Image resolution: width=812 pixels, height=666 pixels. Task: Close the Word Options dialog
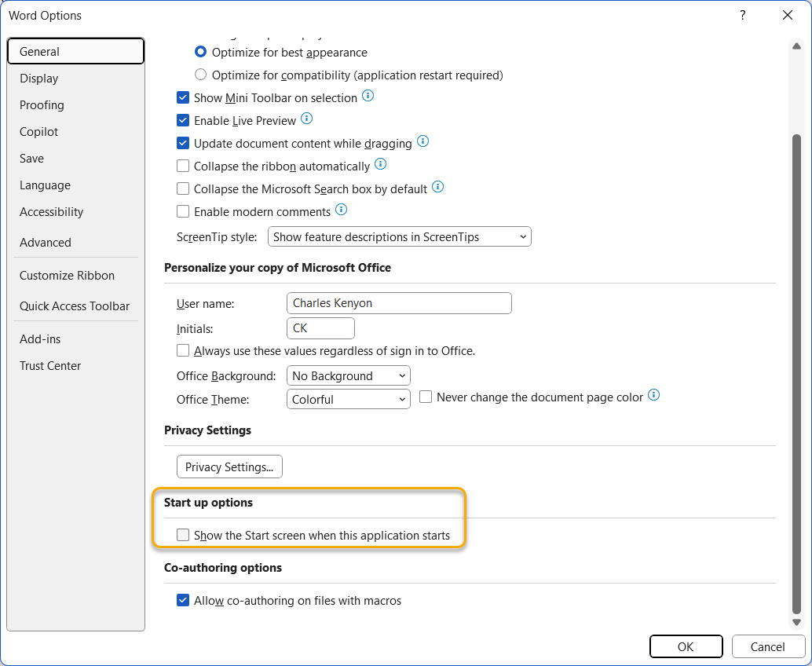787,15
